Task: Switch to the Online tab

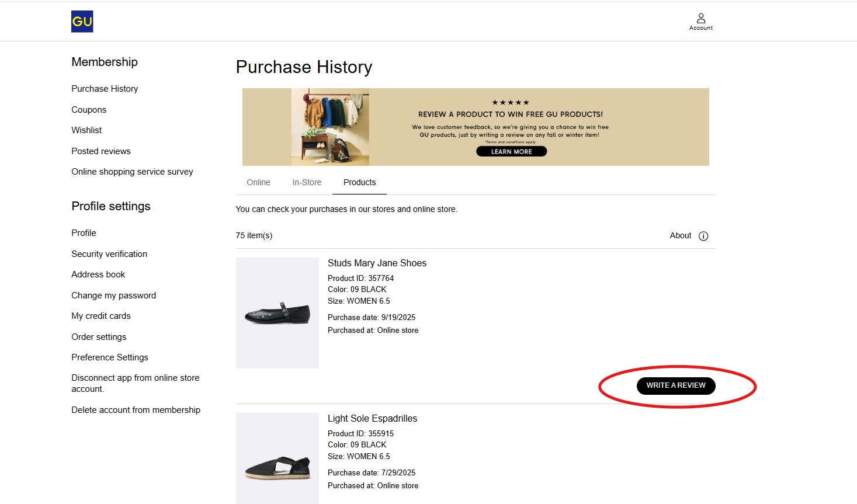Action: coord(258,182)
